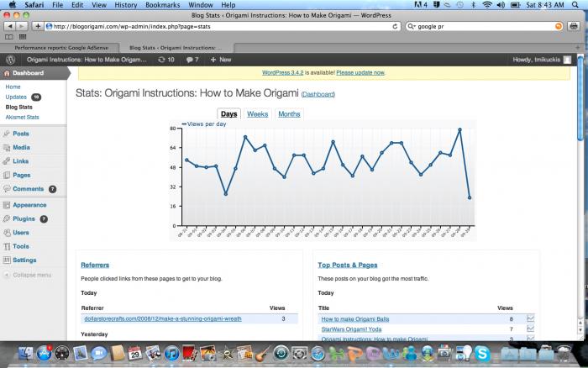Open Spotlight search magnifier

pos(575,5)
